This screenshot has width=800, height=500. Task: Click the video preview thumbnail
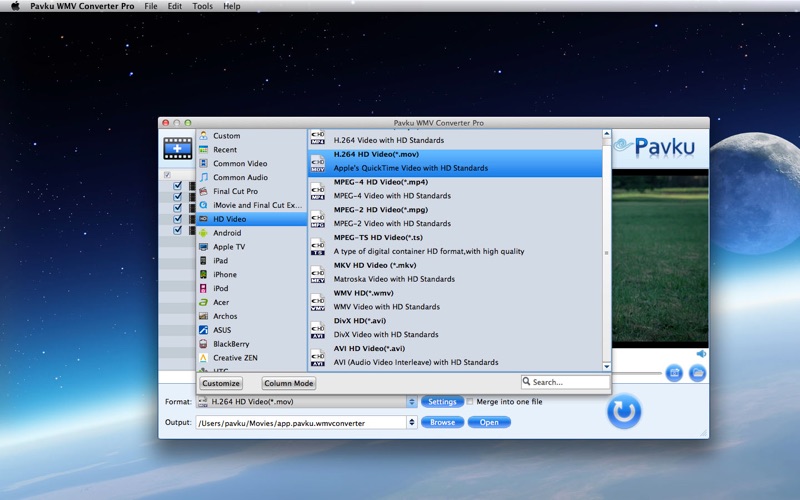point(660,258)
